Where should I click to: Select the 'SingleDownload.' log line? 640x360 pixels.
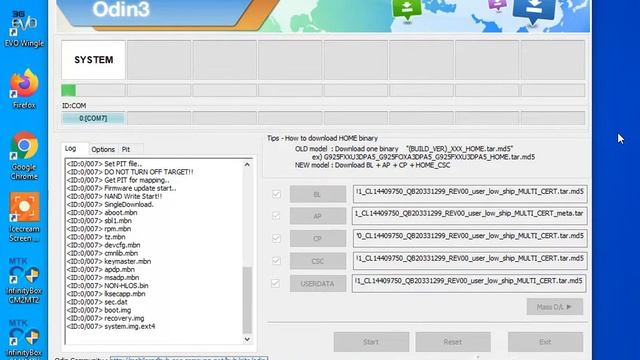[x=110, y=204]
